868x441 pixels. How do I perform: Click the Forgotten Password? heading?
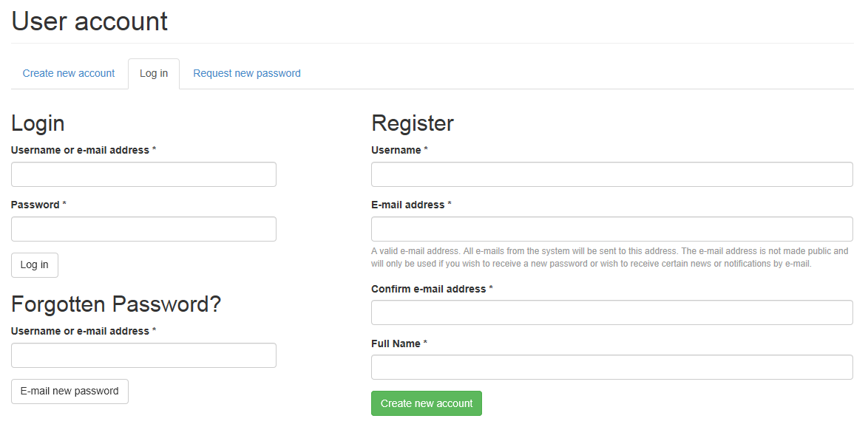pyautogui.click(x=116, y=304)
